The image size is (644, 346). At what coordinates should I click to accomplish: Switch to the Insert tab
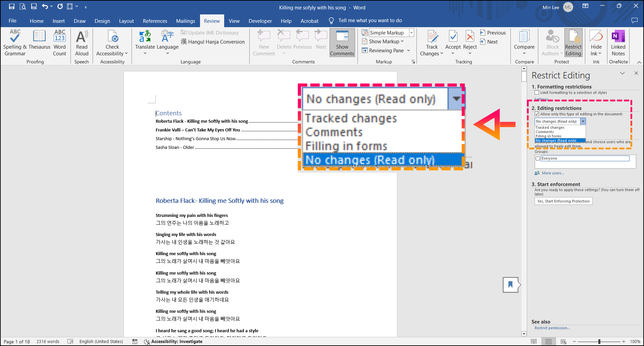coord(59,21)
